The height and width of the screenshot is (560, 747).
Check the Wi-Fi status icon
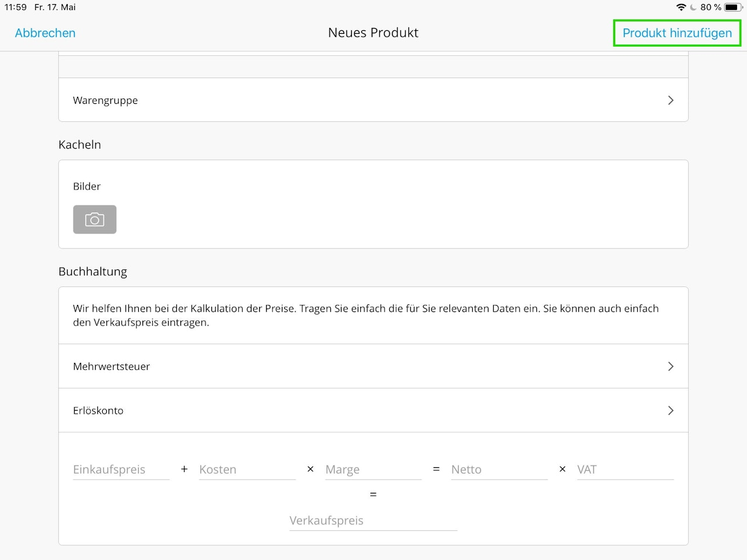[x=681, y=7]
